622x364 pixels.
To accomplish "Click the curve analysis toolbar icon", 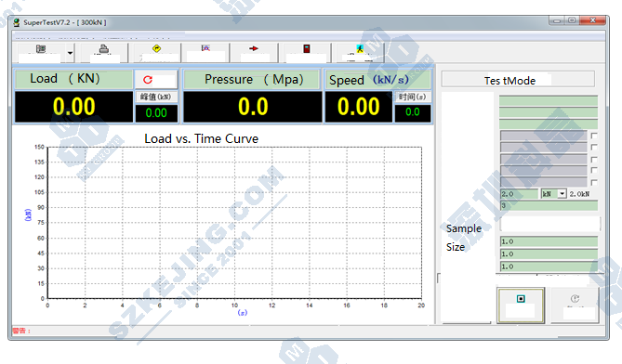I will [x=205, y=48].
